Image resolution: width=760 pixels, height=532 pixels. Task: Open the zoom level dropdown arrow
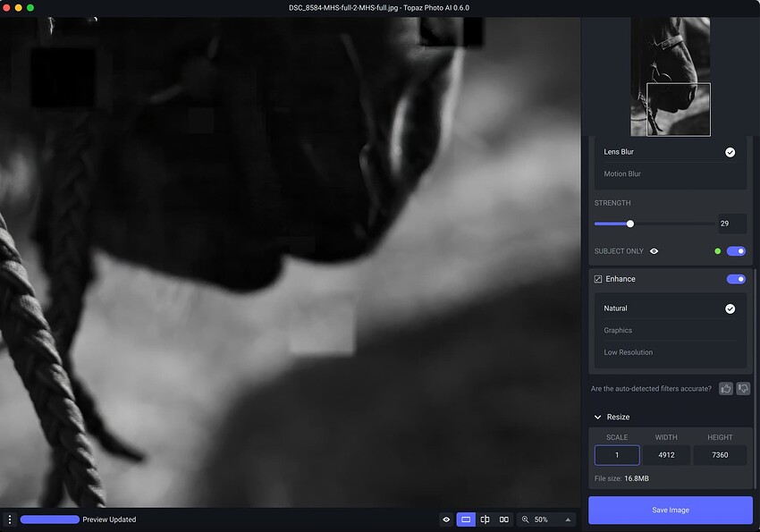click(567, 519)
